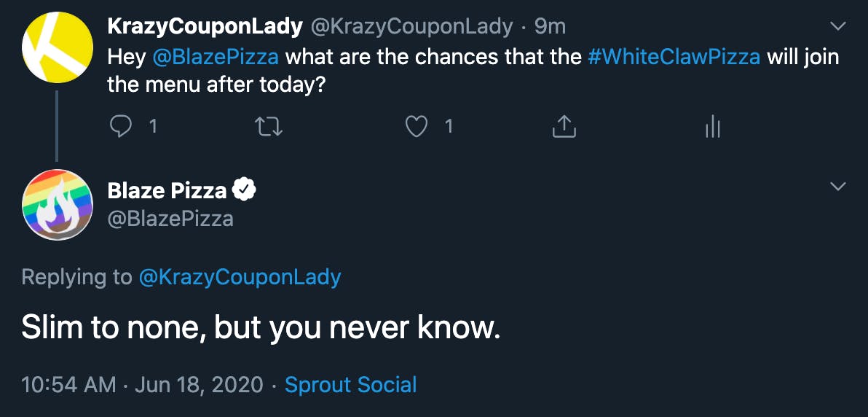Open the Blaze Pizza rainbow flame avatar
This screenshot has height=417, width=868.
[58, 205]
